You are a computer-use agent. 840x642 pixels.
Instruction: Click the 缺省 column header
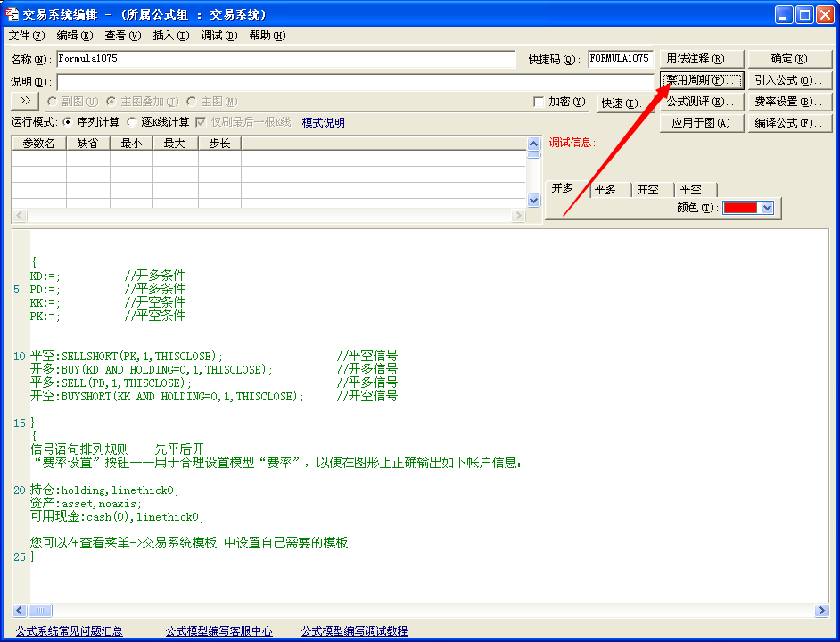tap(88, 144)
